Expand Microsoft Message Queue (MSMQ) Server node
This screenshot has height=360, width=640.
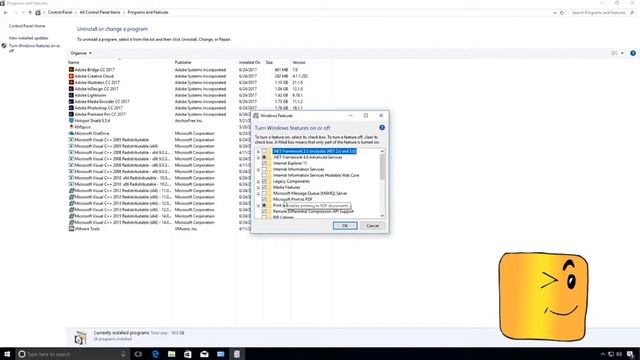[258, 193]
